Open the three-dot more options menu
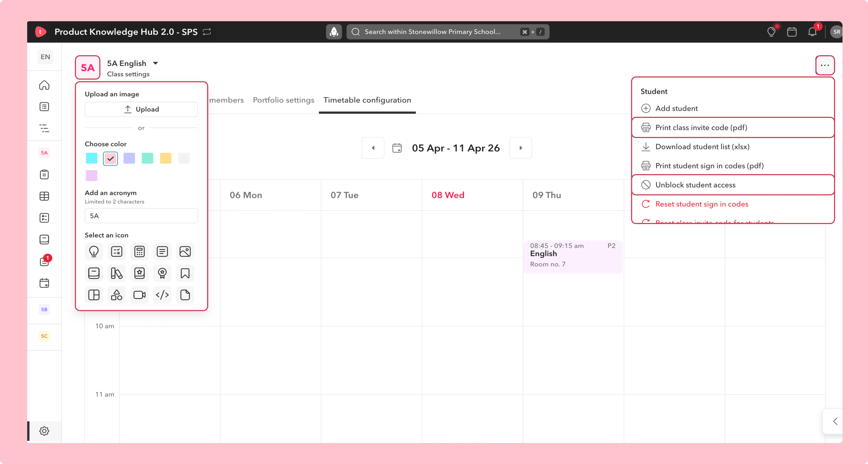 tap(825, 65)
